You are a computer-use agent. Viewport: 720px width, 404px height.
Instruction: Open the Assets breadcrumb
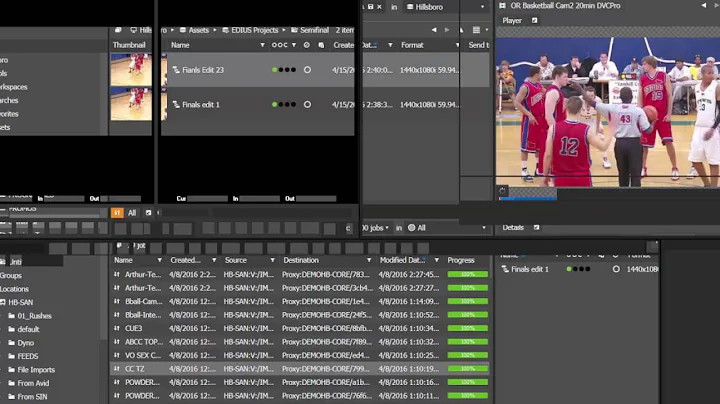[198, 30]
